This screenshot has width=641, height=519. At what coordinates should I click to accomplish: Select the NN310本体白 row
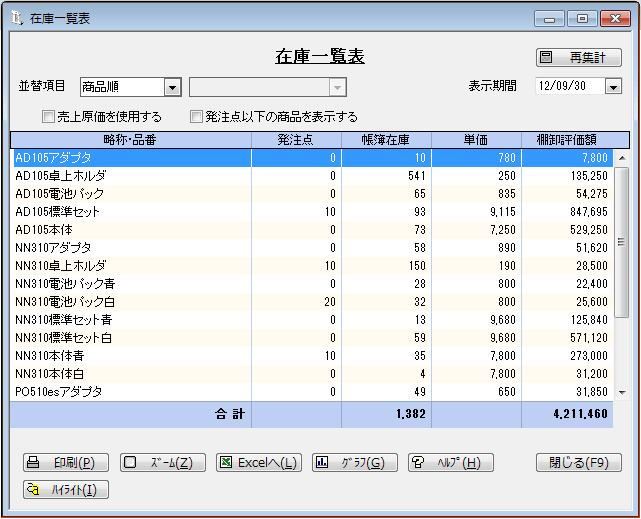coord(313,374)
